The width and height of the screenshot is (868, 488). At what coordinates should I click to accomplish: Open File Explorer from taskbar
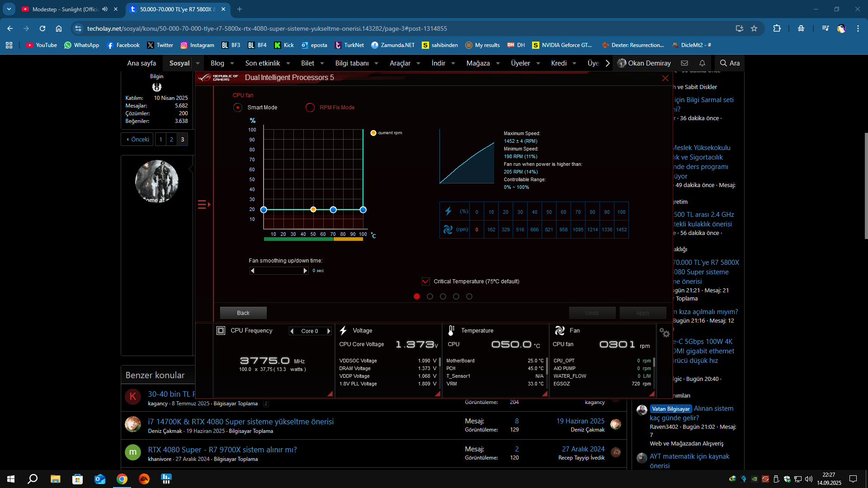[55, 479]
